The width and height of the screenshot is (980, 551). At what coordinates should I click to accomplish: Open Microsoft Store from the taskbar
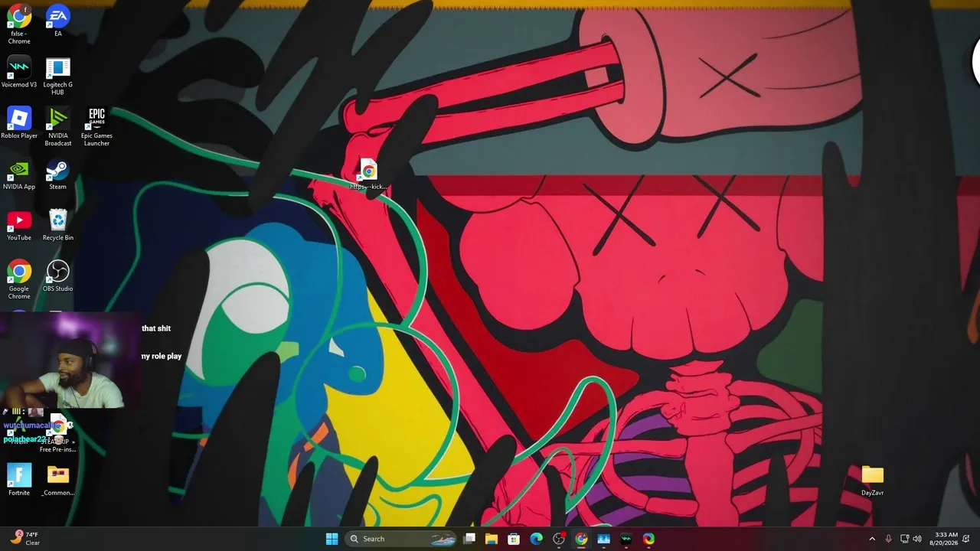(x=514, y=539)
